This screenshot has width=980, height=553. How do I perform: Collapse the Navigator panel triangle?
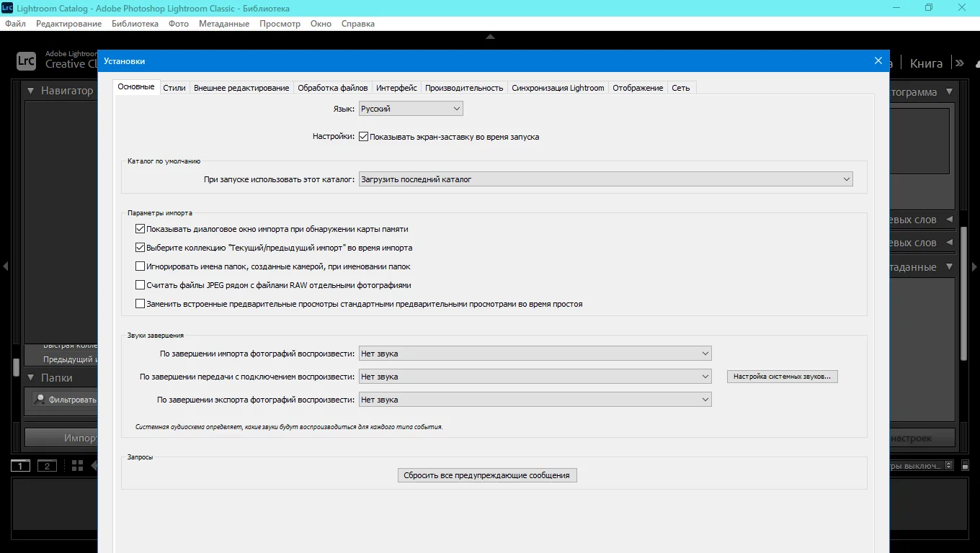click(x=31, y=91)
